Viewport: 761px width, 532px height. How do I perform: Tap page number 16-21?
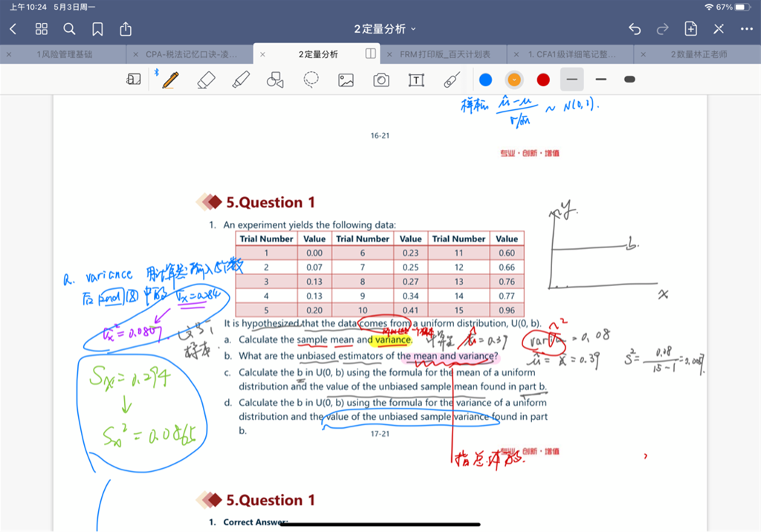(380, 135)
